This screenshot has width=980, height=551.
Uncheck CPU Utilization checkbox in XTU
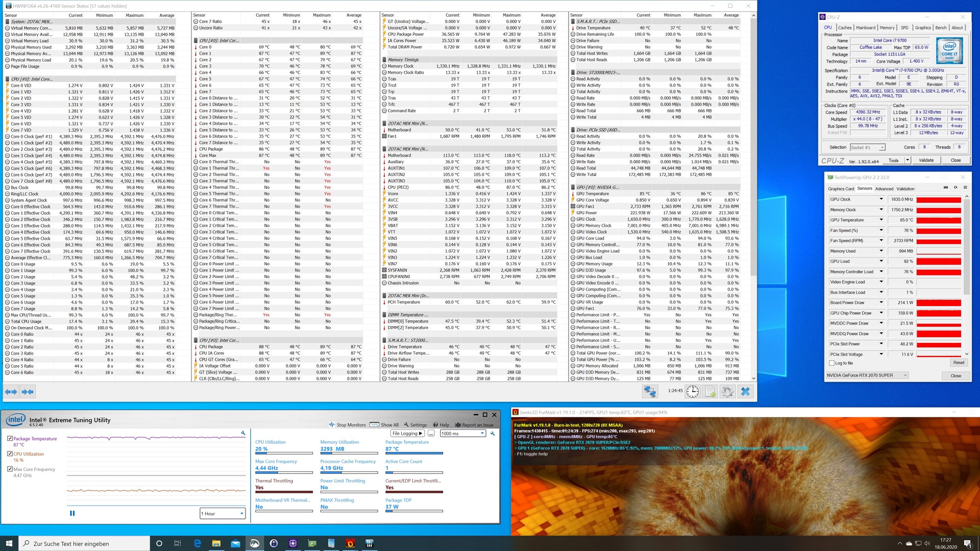tap(10, 454)
